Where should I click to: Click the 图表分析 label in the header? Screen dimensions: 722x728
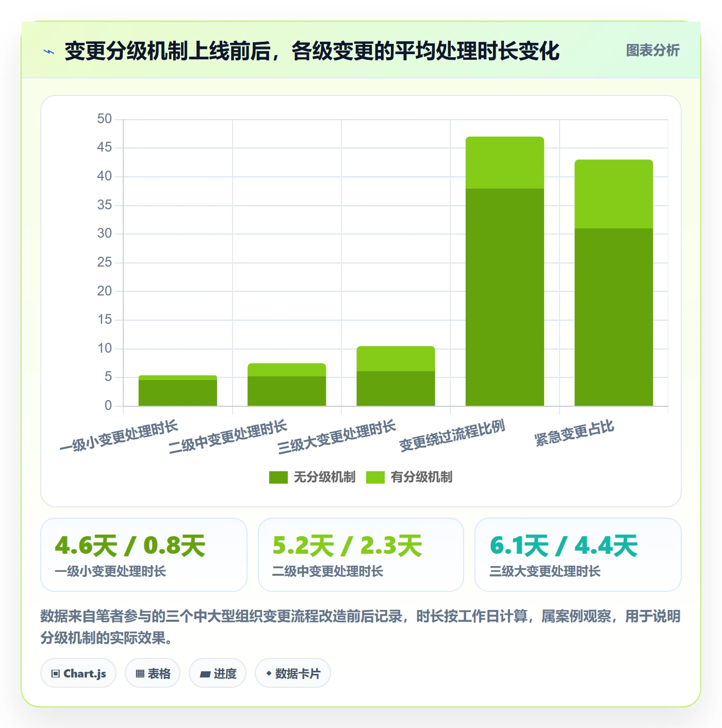pyautogui.click(x=652, y=51)
